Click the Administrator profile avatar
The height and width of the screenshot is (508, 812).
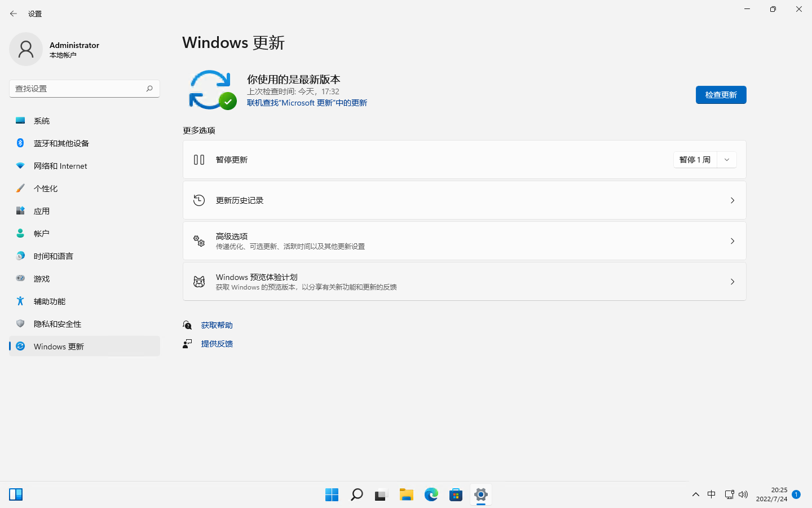click(x=26, y=49)
